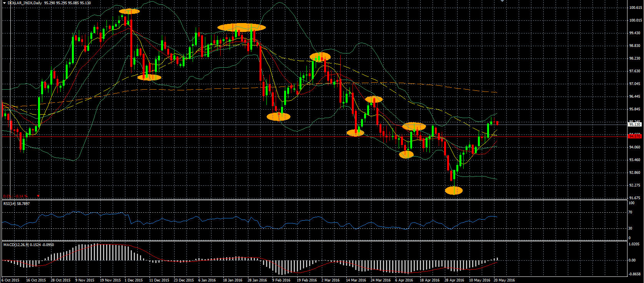The image size is (644, 283).
Task: Click the red 94.570 price level tag
Action: 634,136
